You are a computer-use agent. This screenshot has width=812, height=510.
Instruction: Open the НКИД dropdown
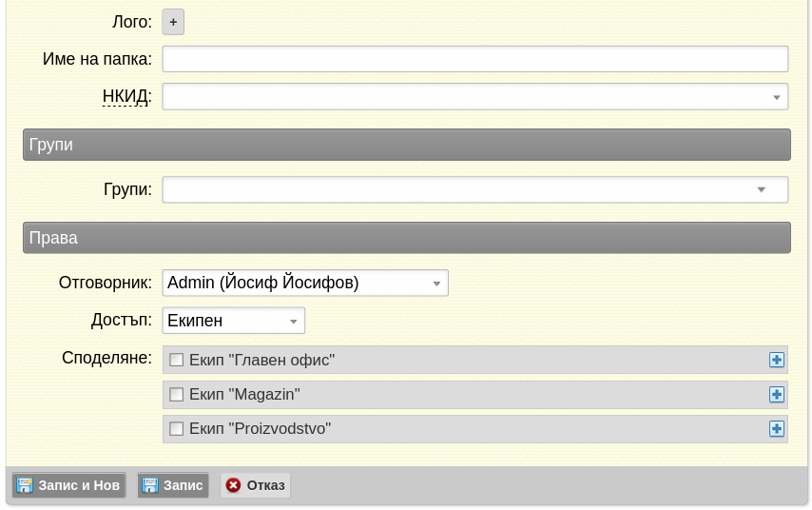[x=776, y=97]
